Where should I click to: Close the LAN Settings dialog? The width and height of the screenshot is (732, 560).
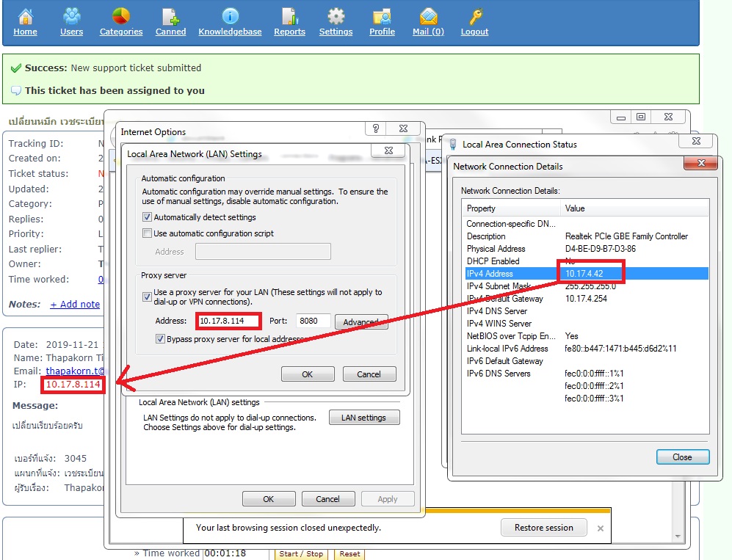[x=388, y=150]
